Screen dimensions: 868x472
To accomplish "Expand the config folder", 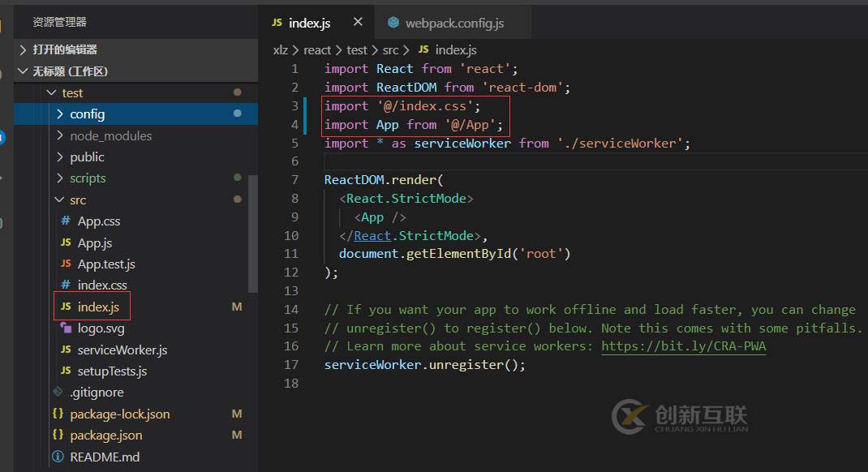I will (60, 114).
